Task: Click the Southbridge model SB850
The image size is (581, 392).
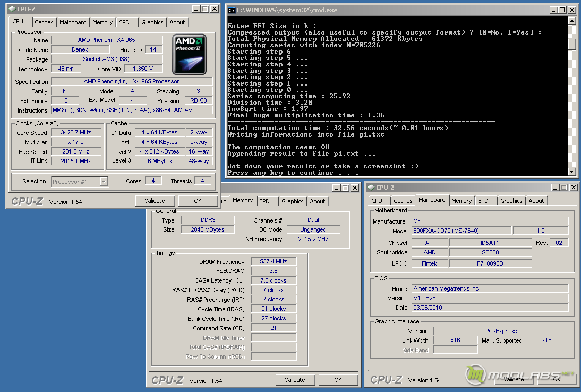Action: 490,252
